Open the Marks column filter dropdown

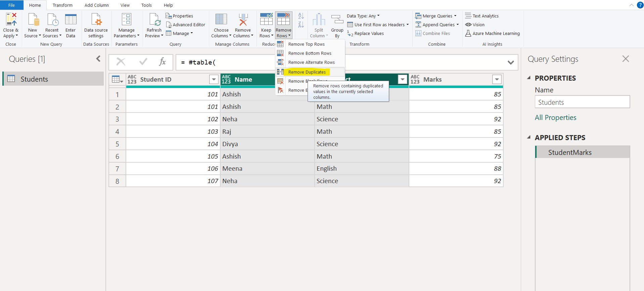497,80
